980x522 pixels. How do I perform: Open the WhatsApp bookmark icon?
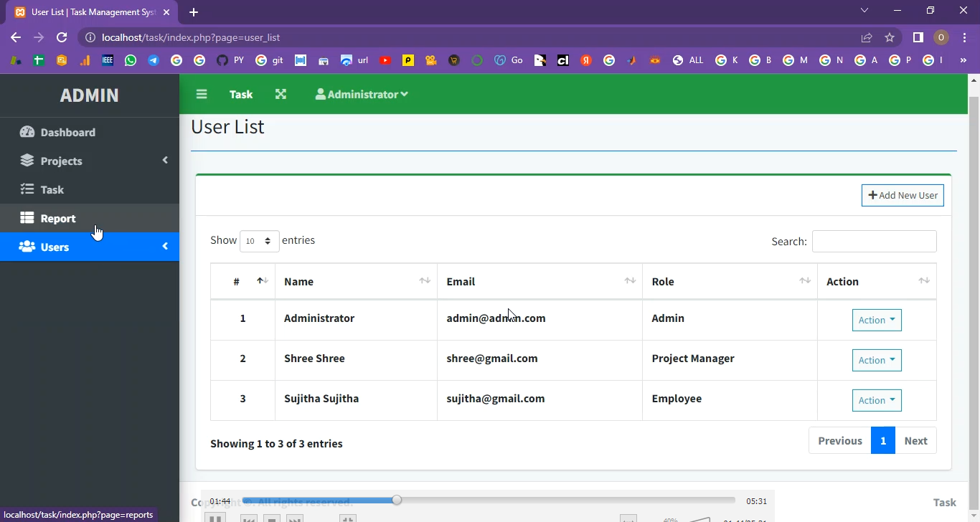[x=131, y=61]
